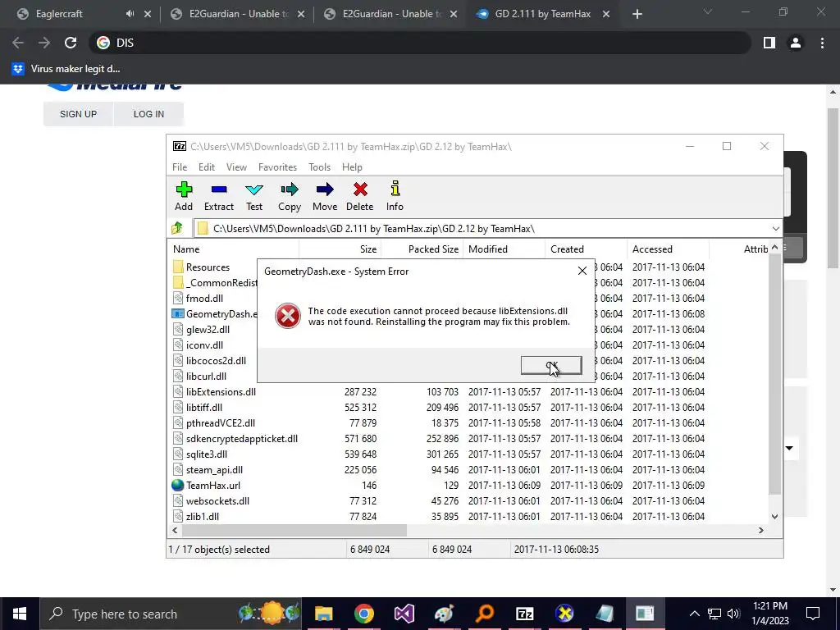Switch to the GD 2.111 by TeamHax tab
The width and height of the screenshot is (840, 630).
coord(543,14)
